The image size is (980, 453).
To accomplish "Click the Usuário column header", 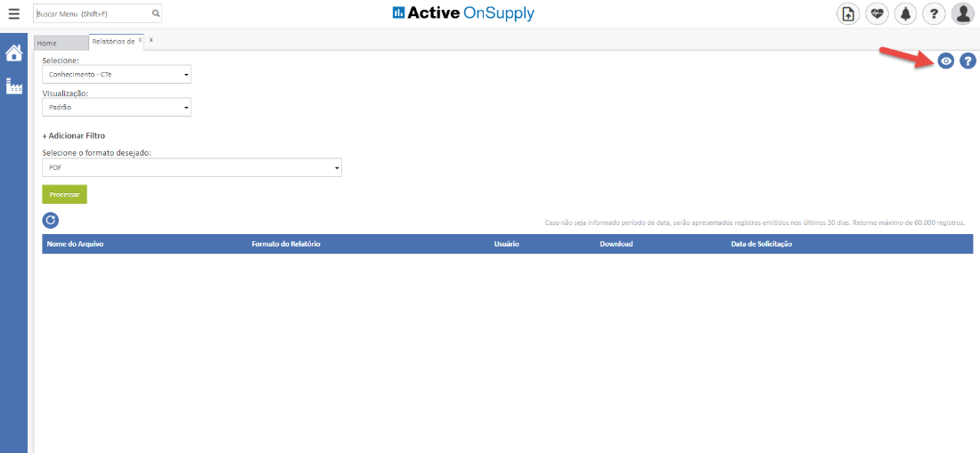I will pos(507,244).
